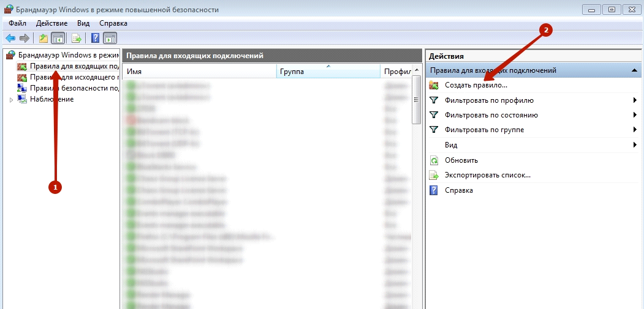The height and width of the screenshot is (309, 644).
Task: Click funnel icon beside Фильтровать по группе
Action: [434, 130]
